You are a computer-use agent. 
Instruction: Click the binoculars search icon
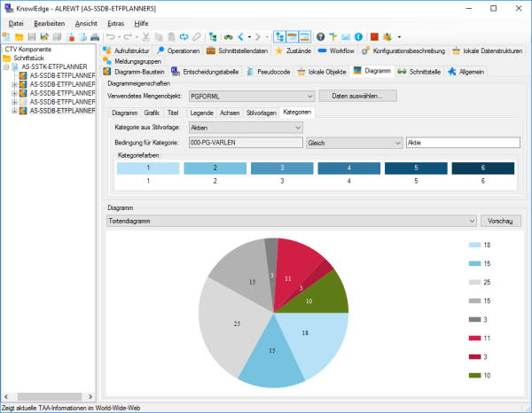tap(229, 36)
